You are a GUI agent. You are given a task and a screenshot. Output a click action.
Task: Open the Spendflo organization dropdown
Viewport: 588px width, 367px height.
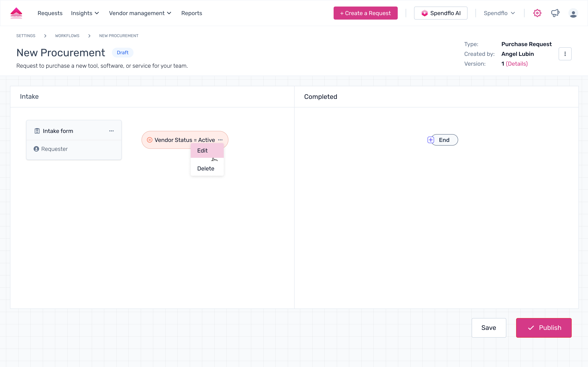499,13
